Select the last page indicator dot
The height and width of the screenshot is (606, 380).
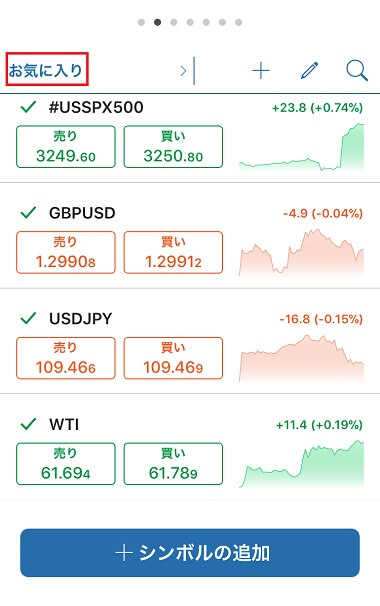click(x=239, y=22)
